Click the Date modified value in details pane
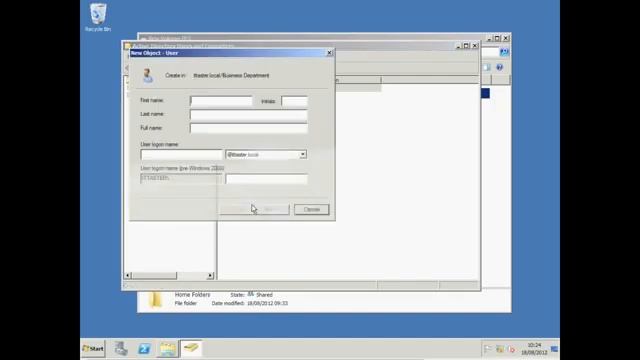The image size is (640, 360). point(267,303)
